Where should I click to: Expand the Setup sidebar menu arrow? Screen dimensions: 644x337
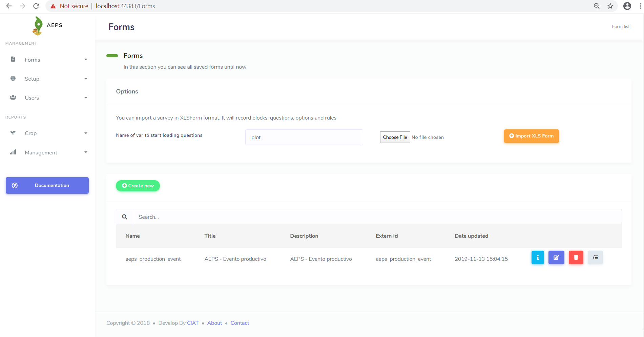click(x=86, y=79)
